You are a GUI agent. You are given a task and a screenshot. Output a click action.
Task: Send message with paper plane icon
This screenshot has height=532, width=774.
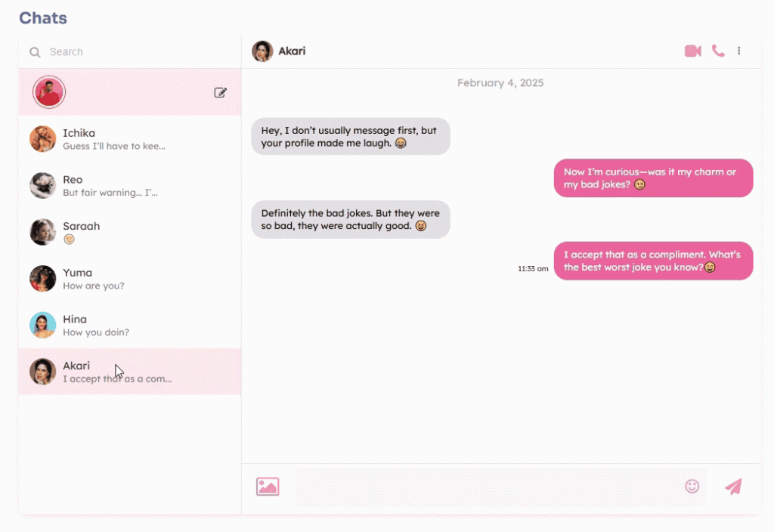[x=733, y=487]
